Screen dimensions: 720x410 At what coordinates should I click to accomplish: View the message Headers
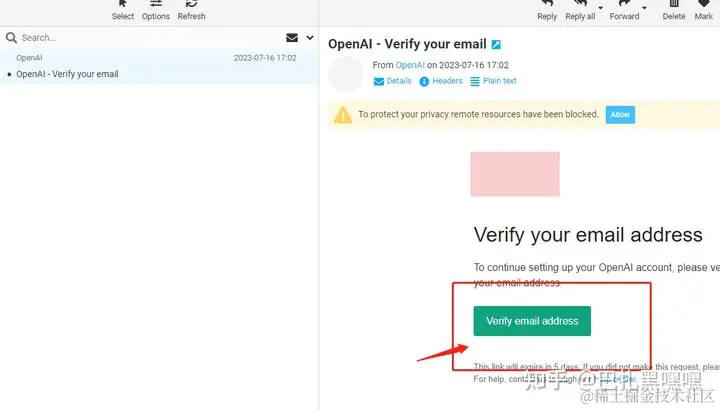[x=441, y=81]
